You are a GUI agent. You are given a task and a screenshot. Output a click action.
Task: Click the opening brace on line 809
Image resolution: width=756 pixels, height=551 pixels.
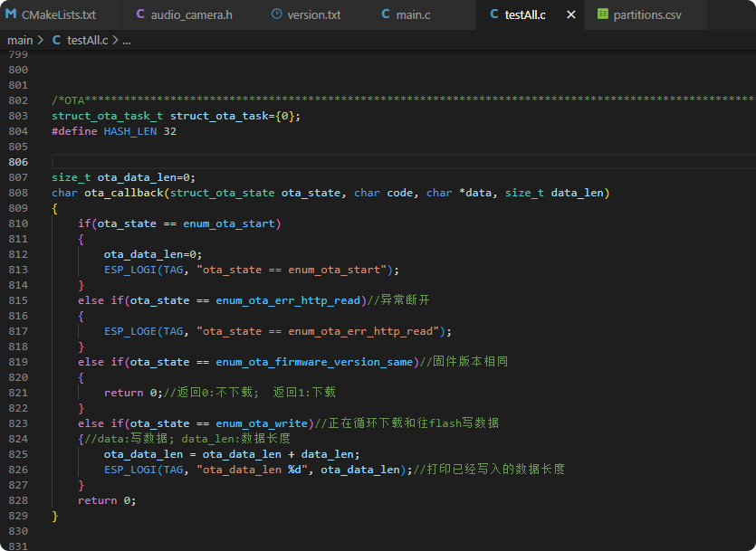pyautogui.click(x=55, y=208)
